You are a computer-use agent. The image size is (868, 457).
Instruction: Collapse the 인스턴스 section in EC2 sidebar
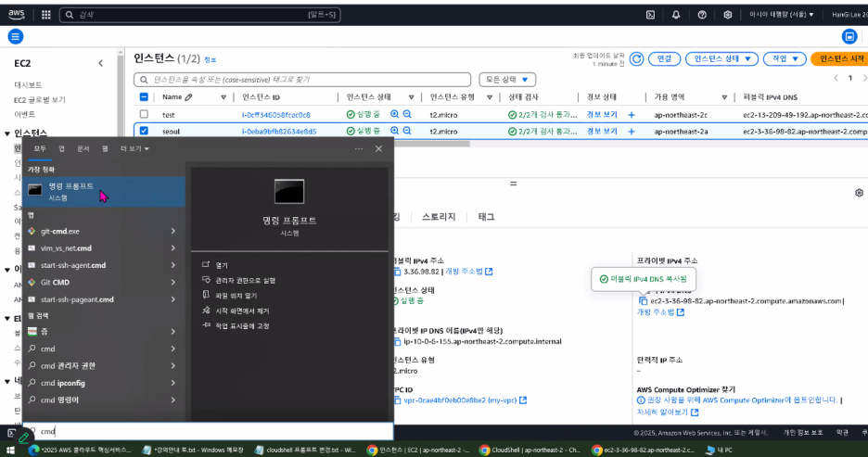click(x=7, y=133)
